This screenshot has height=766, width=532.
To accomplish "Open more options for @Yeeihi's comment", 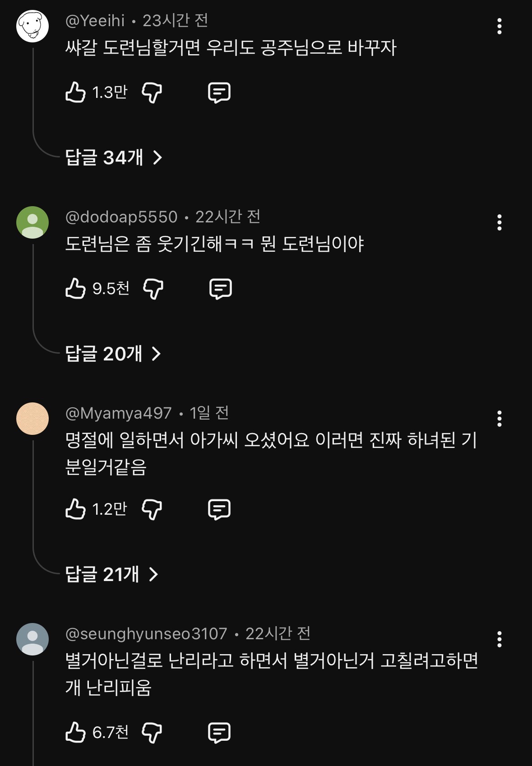I will point(499,26).
